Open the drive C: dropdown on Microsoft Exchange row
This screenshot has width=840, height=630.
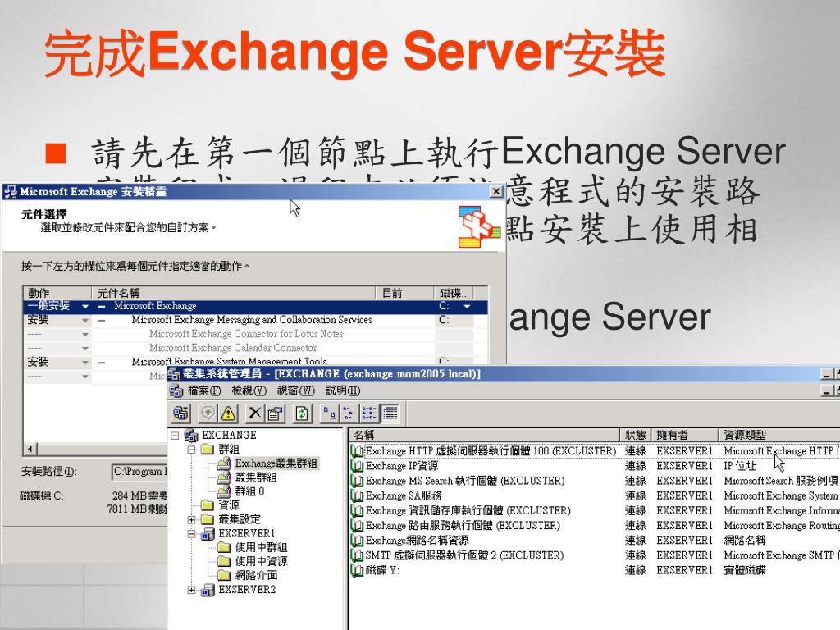coord(467,307)
